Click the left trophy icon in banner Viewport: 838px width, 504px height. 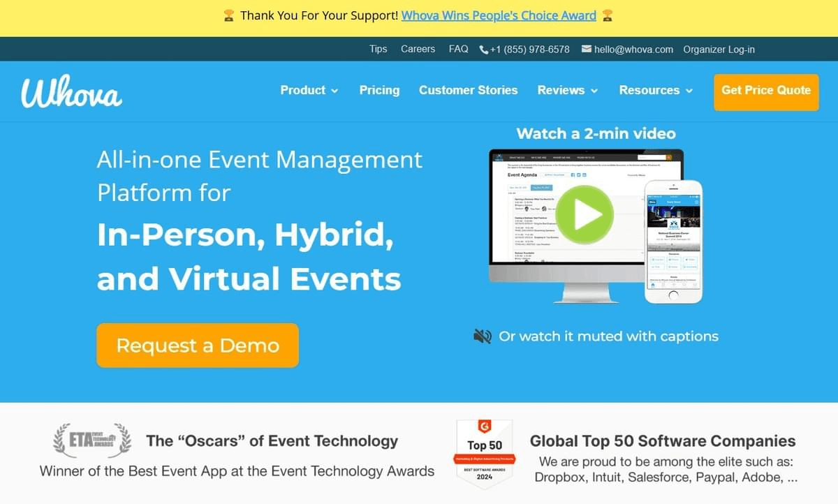(228, 15)
